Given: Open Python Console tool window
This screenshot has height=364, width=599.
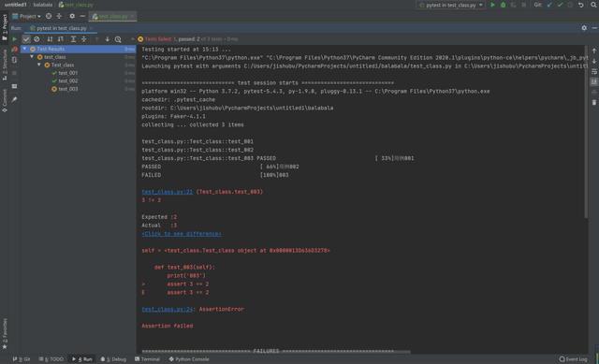Looking at the screenshot, I should 189,359.
